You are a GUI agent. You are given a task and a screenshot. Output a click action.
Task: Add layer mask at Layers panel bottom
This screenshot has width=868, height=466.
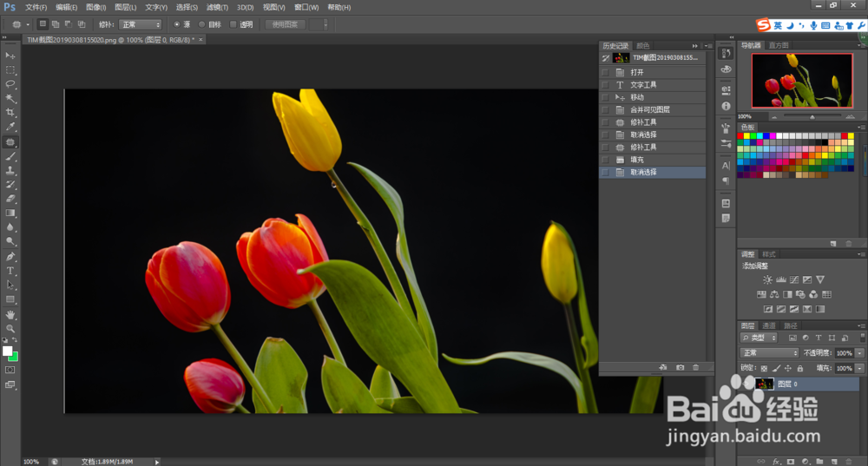(791, 461)
